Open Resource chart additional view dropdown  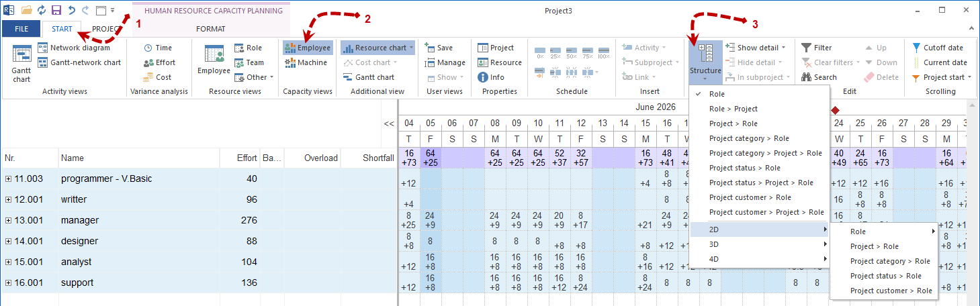tap(377, 48)
